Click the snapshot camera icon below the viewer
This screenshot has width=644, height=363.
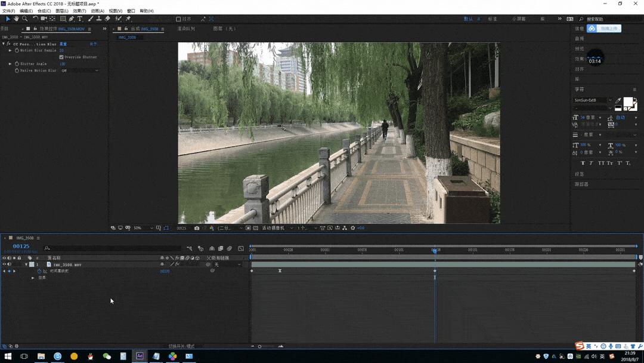[x=197, y=228]
